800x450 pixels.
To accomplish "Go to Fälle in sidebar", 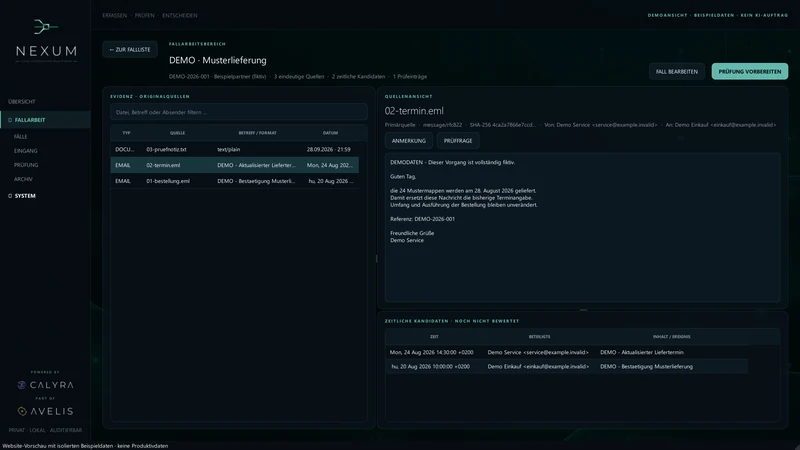I will (20, 137).
